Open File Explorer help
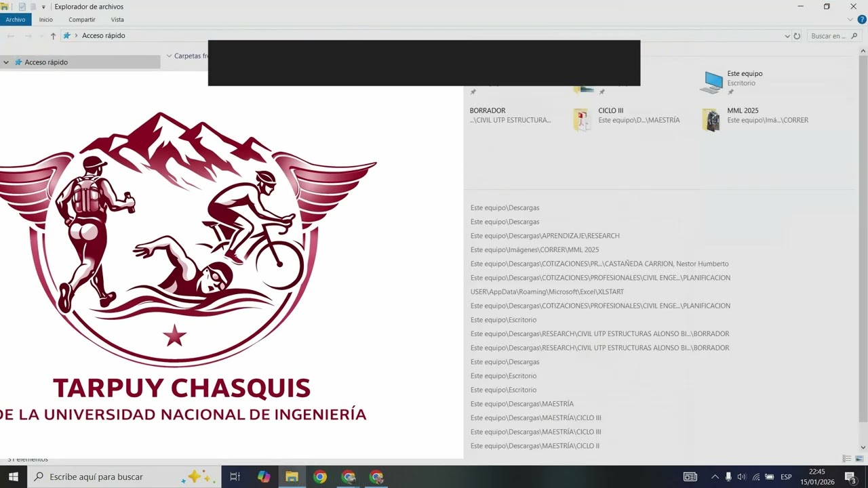Image resolution: width=868 pixels, height=488 pixels. coord(862,20)
